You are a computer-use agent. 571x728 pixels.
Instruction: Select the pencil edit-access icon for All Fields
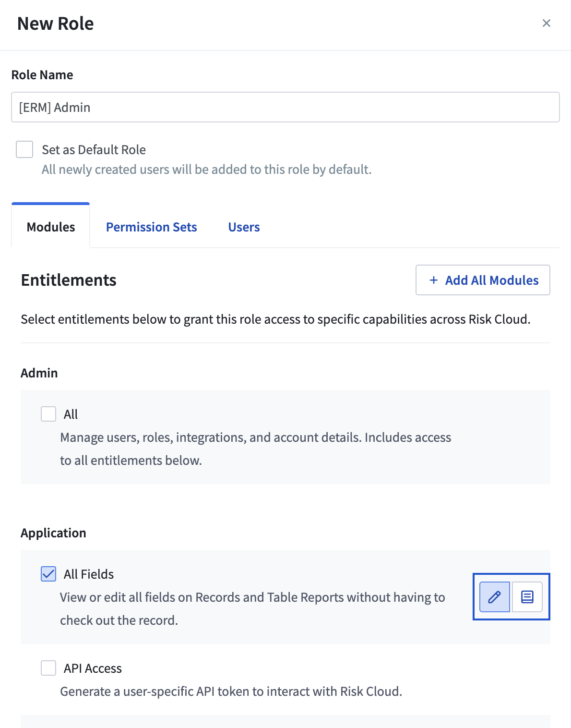click(x=495, y=597)
